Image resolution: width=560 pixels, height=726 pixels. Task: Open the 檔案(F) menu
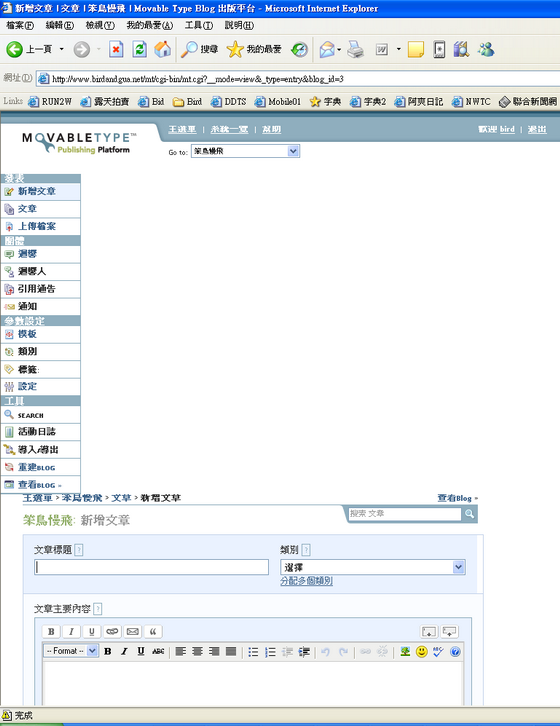(x=20, y=25)
